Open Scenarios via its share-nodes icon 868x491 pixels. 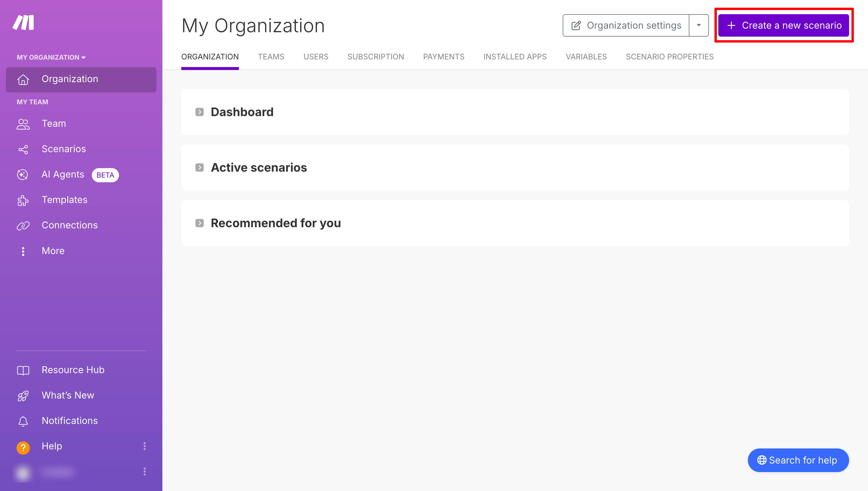coord(23,149)
